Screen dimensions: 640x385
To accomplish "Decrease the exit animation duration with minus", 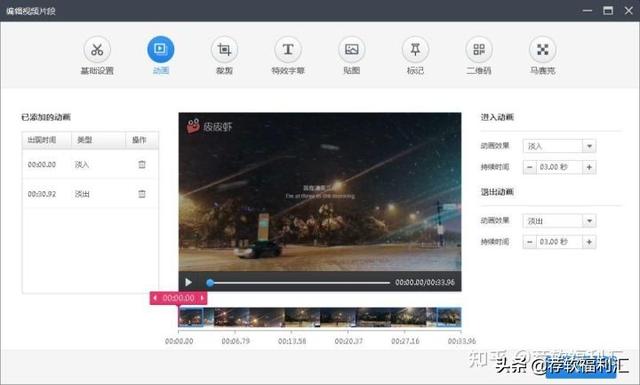I will [529, 242].
